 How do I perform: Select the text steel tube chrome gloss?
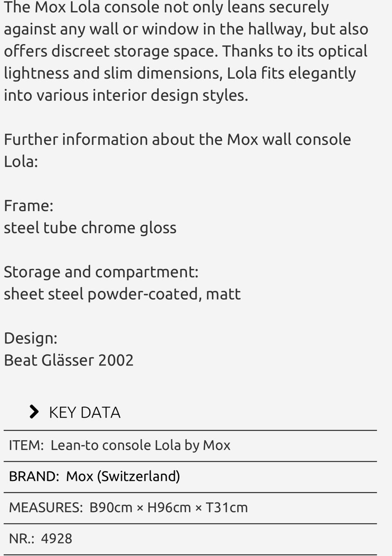click(x=90, y=228)
